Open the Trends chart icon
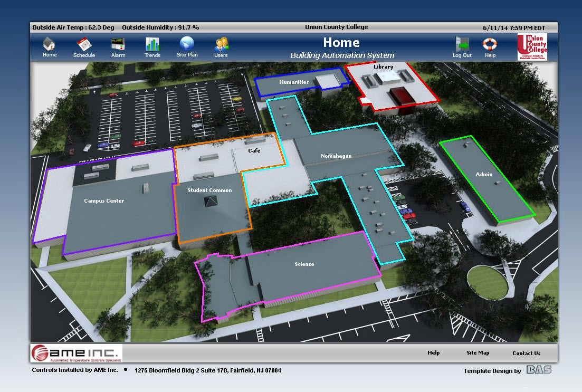 coord(152,44)
